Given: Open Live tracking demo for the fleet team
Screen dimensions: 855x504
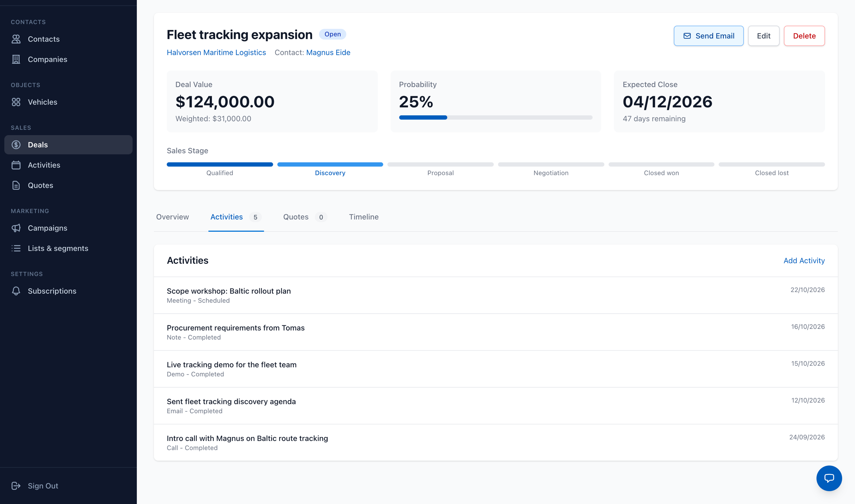Looking at the screenshot, I should (x=496, y=369).
